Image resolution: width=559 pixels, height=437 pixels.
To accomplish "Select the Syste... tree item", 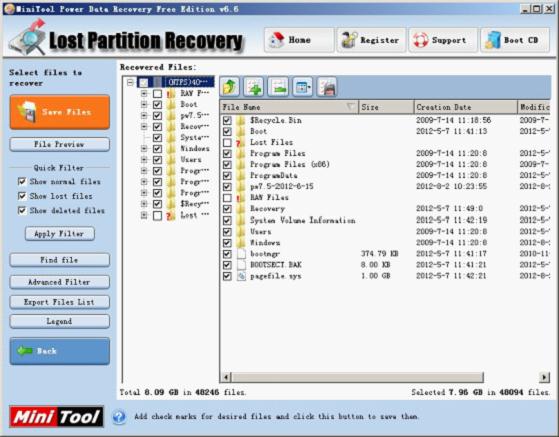I will (194, 138).
